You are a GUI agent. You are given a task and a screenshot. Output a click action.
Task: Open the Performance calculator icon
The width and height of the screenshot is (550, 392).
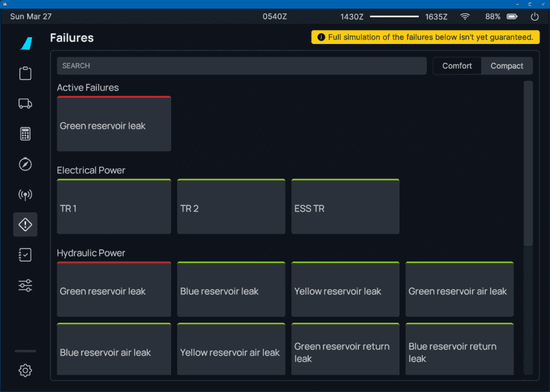click(x=25, y=134)
